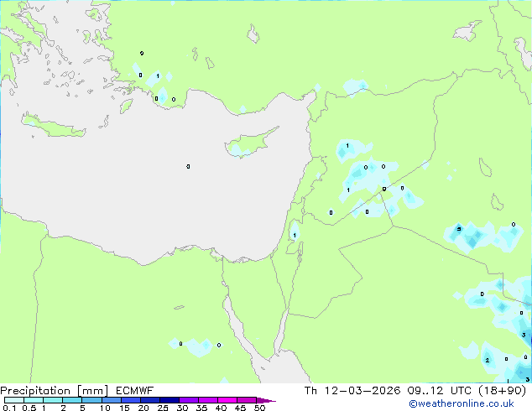Choose the 40–45 mm magenta legend cell
The width and height of the screenshot is (532, 411).
point(227,400)
